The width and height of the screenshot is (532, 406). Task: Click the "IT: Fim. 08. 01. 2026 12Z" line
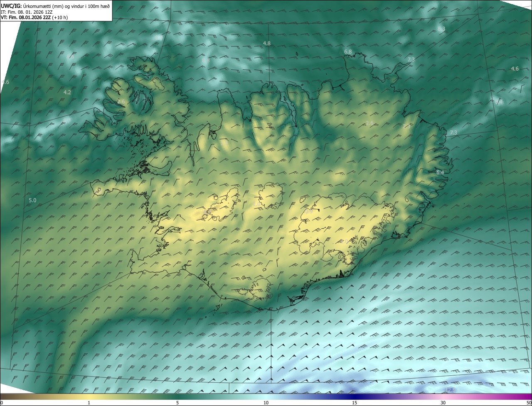[27, 12]
